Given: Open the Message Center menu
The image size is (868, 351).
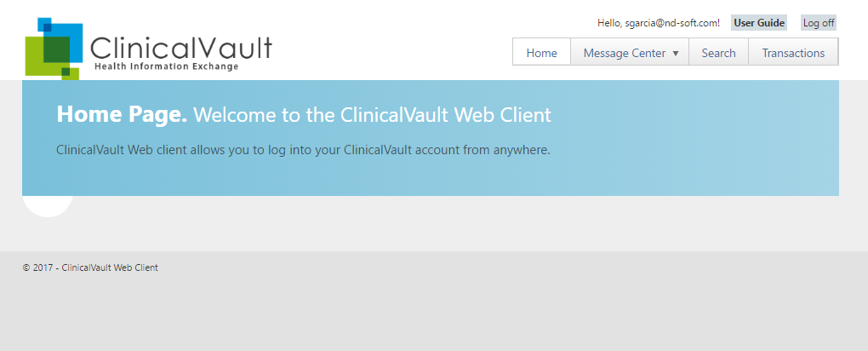Looking at the screenshot, I should [x=624, y=53].
